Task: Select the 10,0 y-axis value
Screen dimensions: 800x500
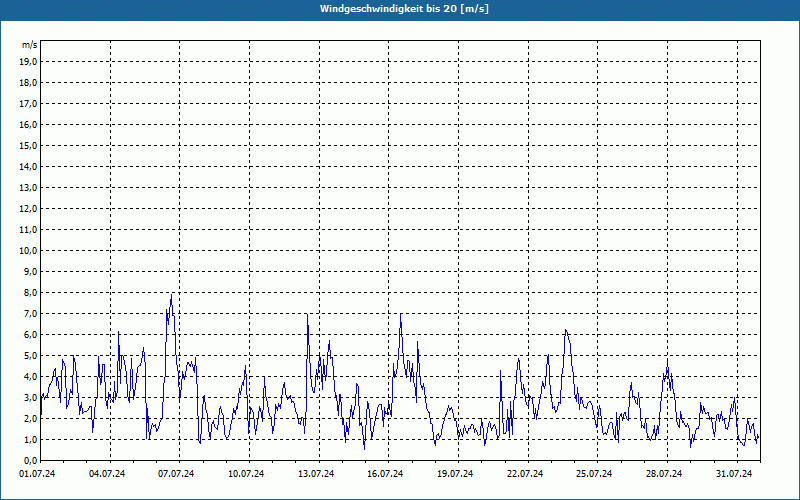Action: click(x=28, y=251)
